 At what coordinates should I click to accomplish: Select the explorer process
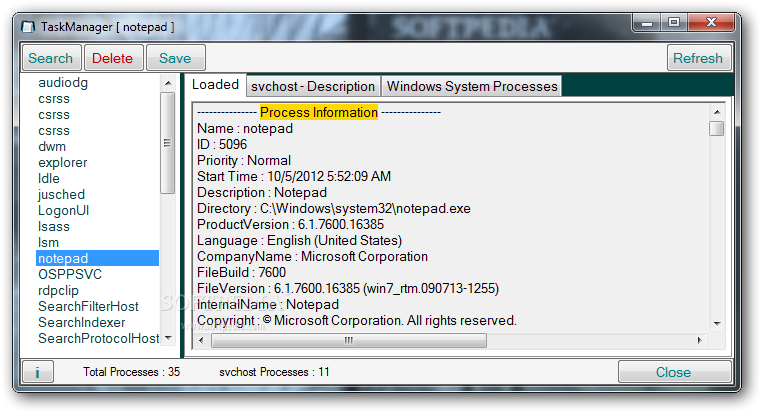(63, 163)
